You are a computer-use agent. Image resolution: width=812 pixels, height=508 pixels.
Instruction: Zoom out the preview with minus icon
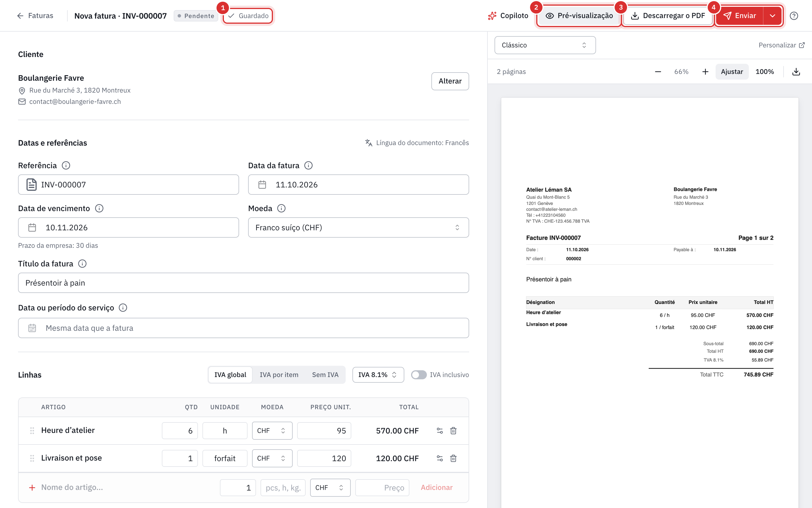coord(658,72)
